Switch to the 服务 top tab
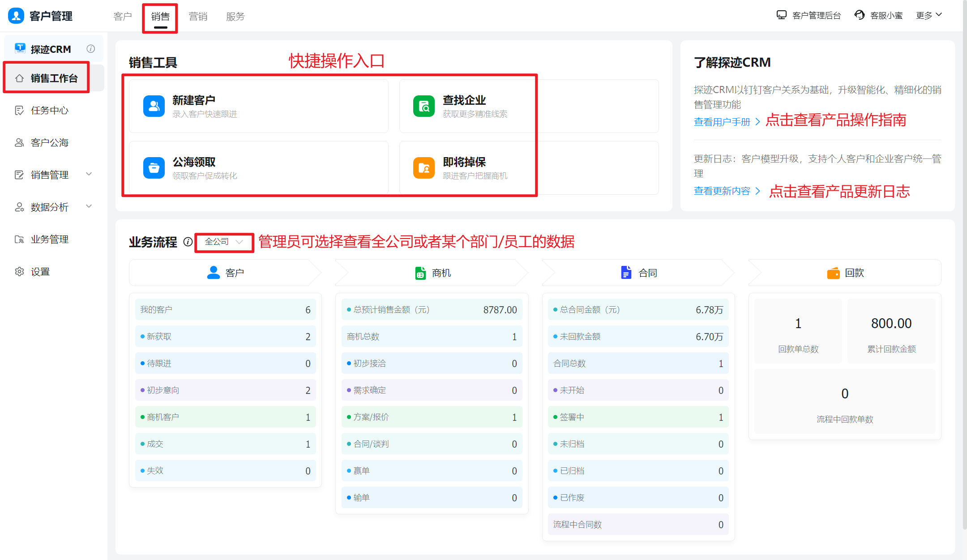967x560 pixels. (235, 17)
